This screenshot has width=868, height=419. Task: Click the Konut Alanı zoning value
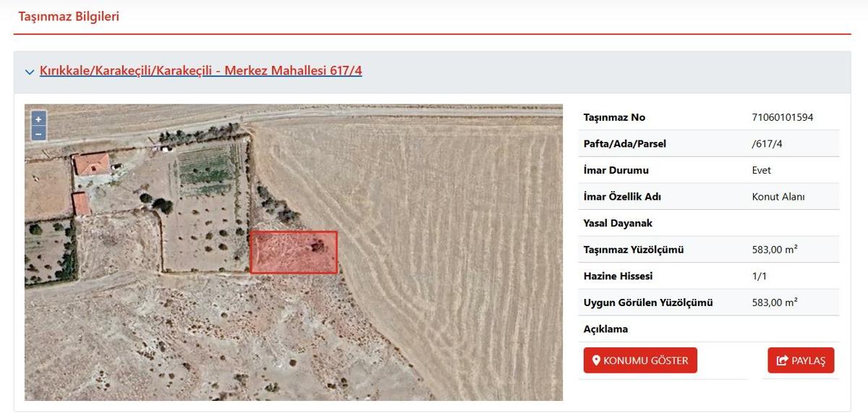click(x=778, y=197)
